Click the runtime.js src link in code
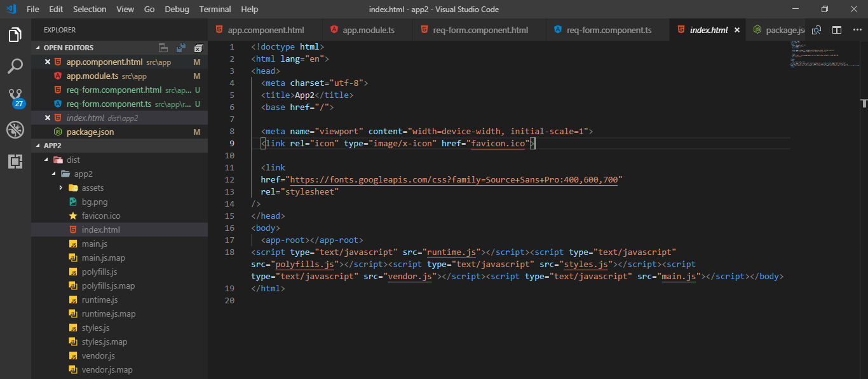This screenshot has height=379, width=868. coord(451,252)
